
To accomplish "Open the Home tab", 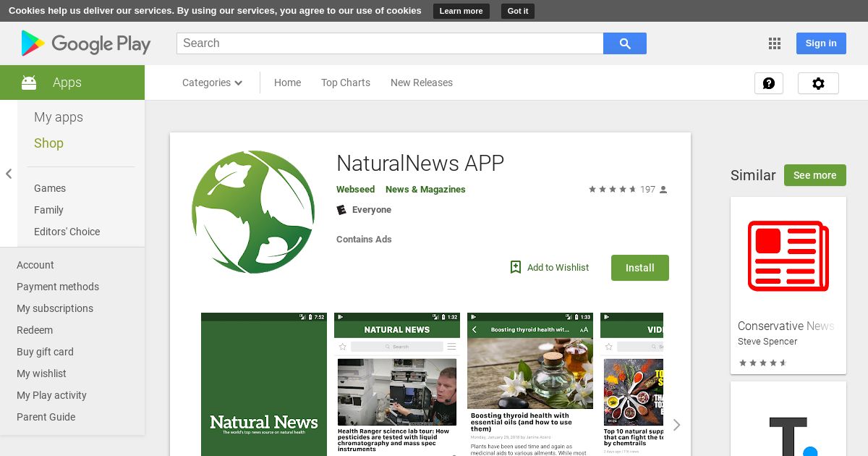I will 287,83.
